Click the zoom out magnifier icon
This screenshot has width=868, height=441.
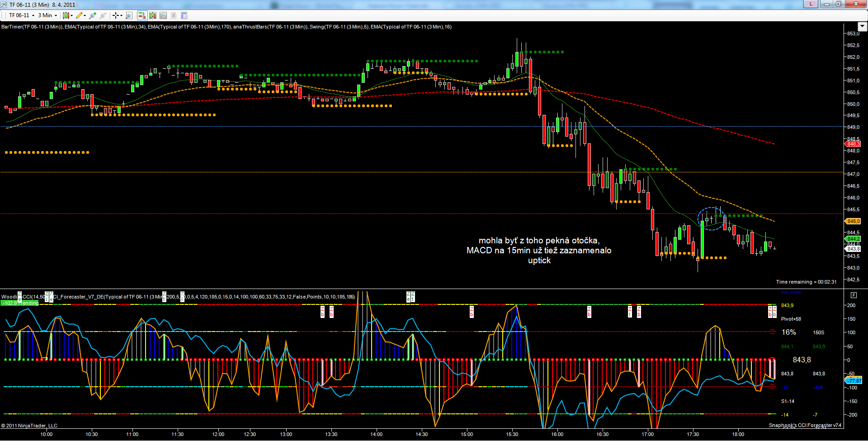[103, 15]
